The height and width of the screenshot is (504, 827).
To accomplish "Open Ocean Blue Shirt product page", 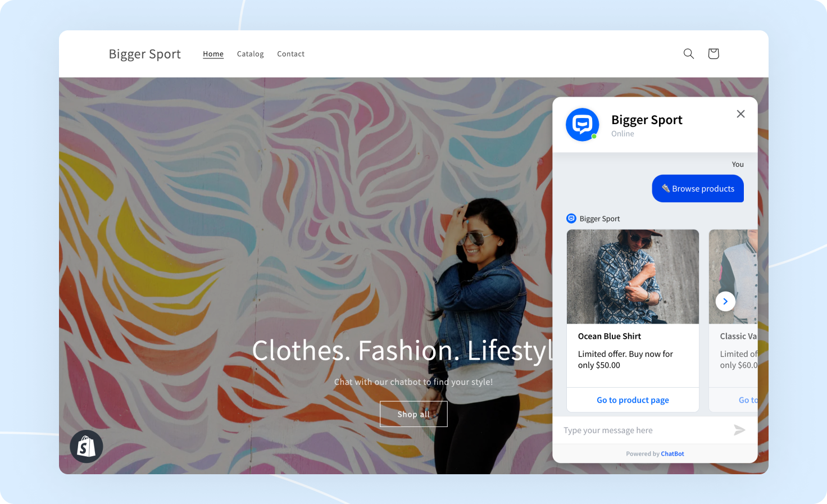I will coord(633,399).
